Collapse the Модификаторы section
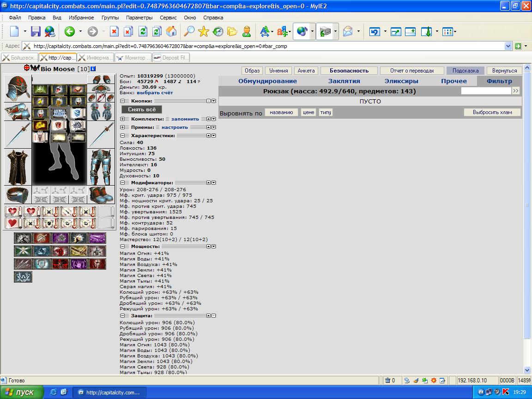532x399 pixels. point(122,182)
